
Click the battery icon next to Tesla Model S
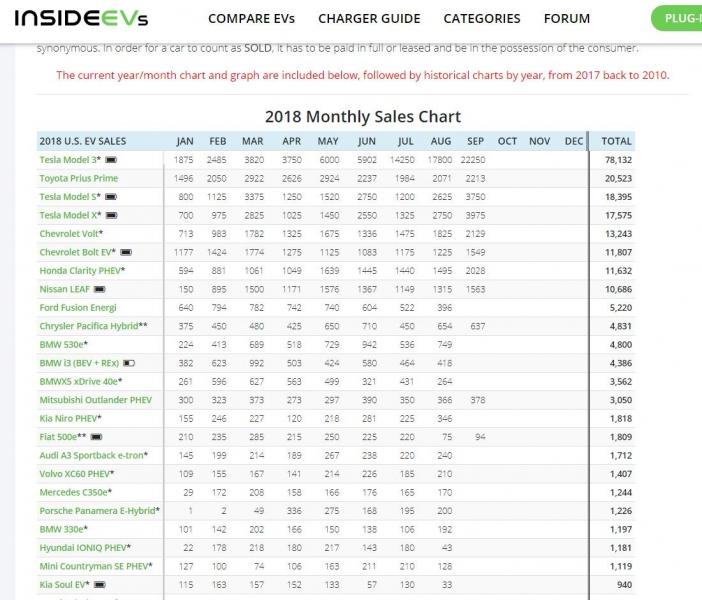coord(110,197)
